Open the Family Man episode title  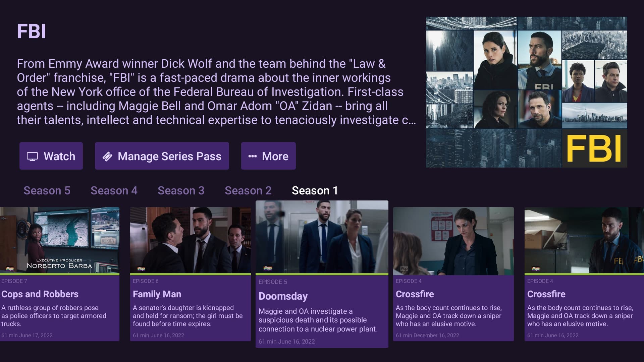click(x=157, y=294)
